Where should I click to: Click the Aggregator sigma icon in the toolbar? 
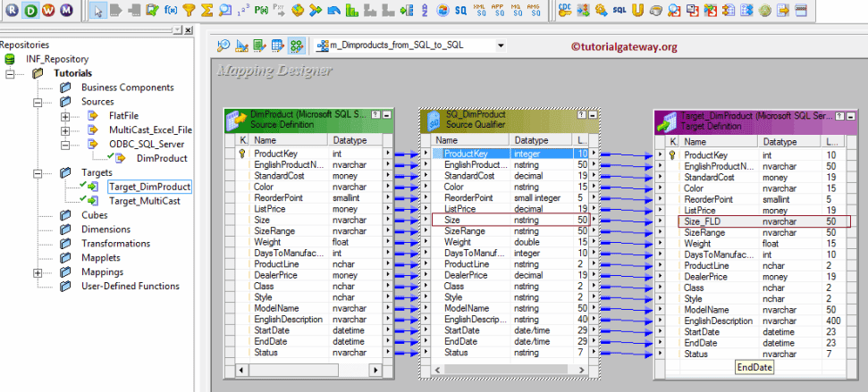pyautogui.click(x=206, y=11)
